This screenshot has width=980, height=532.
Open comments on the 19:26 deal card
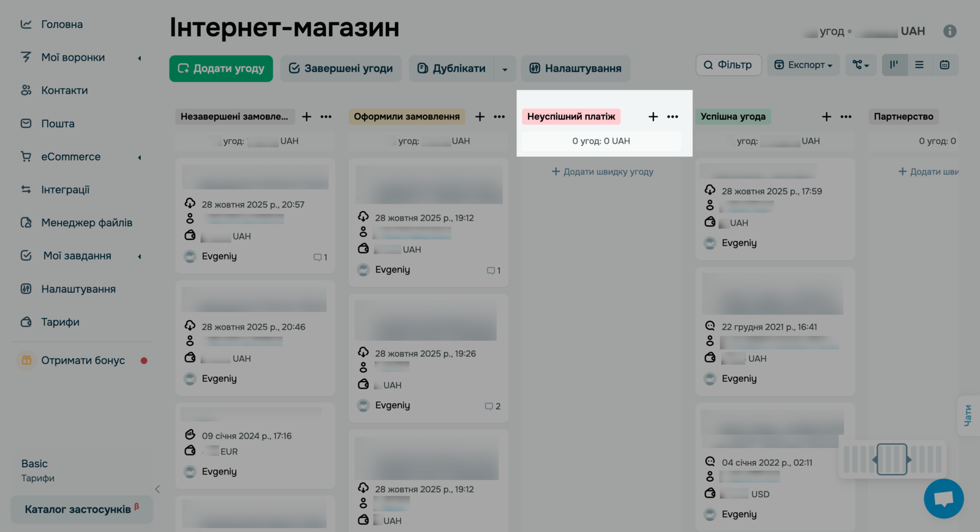pos(493,406)
